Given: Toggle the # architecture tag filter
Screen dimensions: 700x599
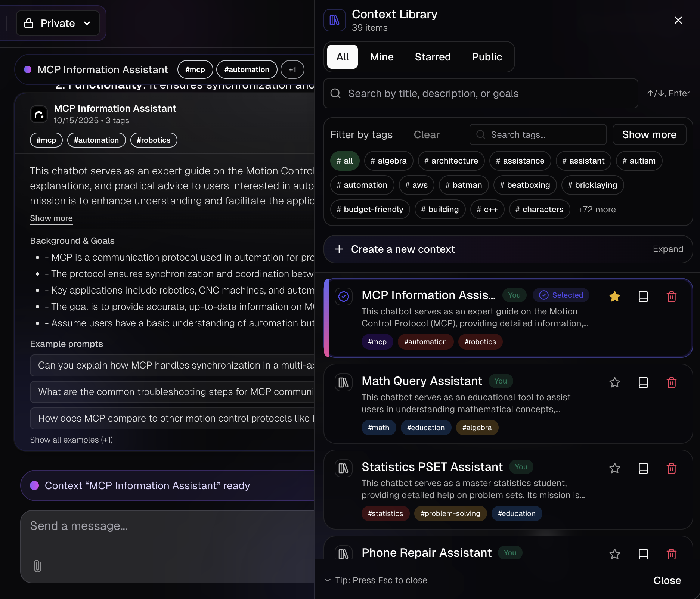Looking at the screenshot, I should [451, 161].
